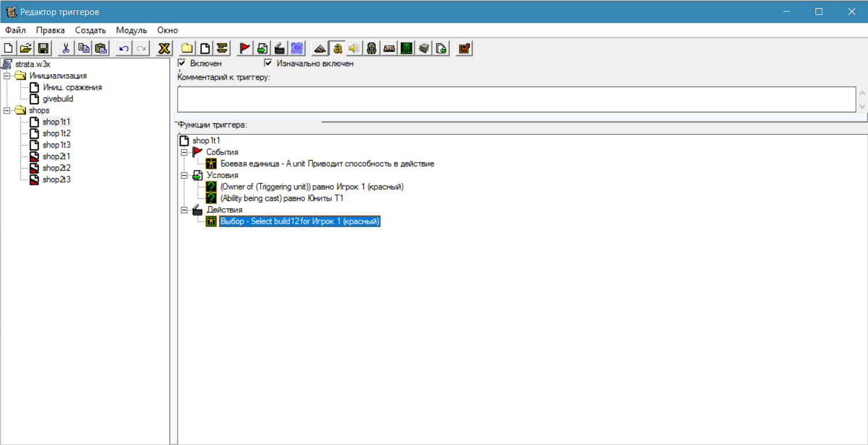Open the AI Editor green face icon
The image size is (868, 445).
coord(407,48)
